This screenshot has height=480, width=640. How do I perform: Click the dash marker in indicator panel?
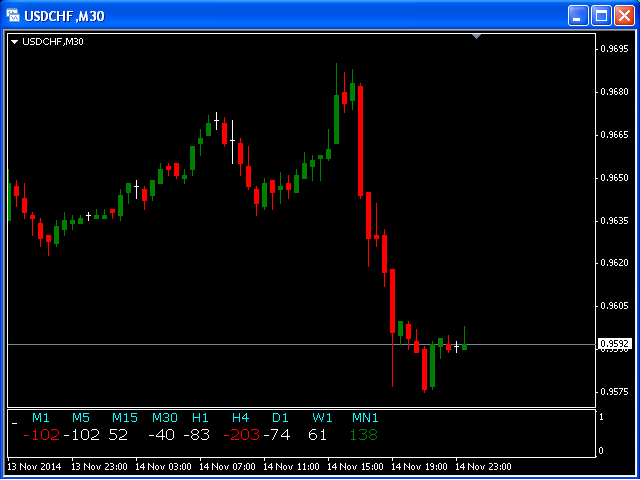[x=14, y=424]
